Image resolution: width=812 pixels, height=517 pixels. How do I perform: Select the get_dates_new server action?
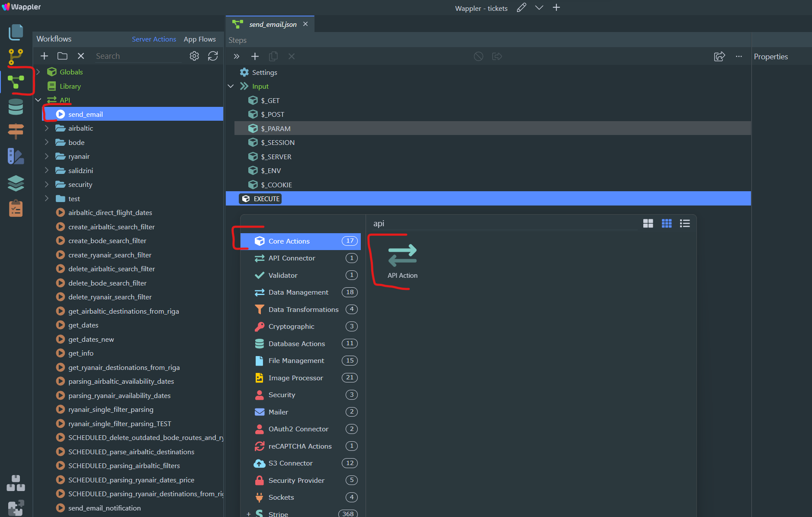click(x=91, y=339)
